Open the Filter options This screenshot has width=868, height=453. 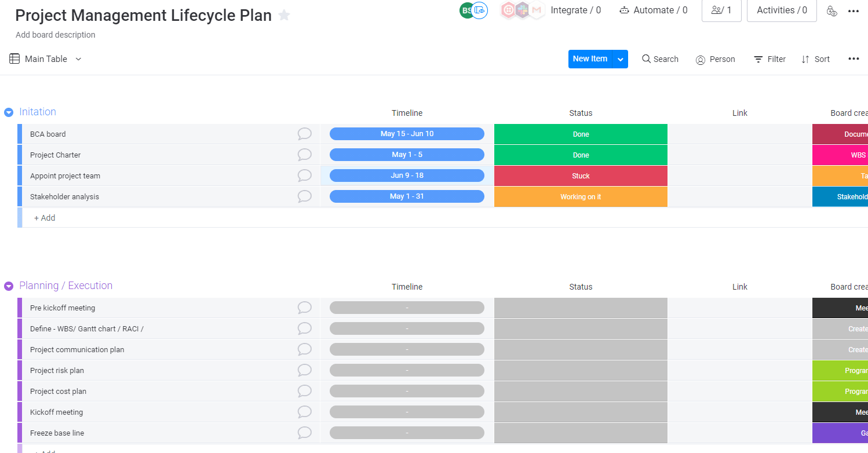point(769,59)
